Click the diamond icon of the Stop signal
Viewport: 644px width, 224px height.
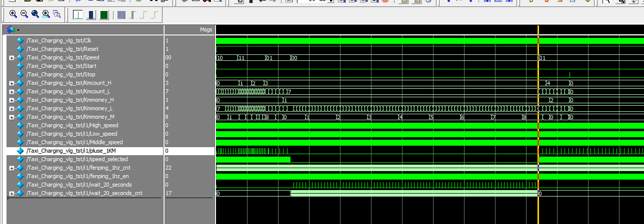pos(20,74)
